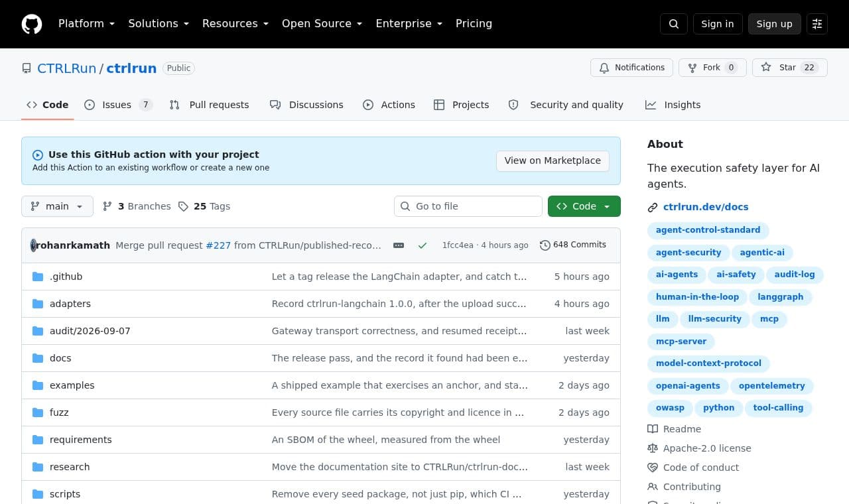Switch to the Insights tab
This screenshot has height=504, width=849.
[673, 105]
